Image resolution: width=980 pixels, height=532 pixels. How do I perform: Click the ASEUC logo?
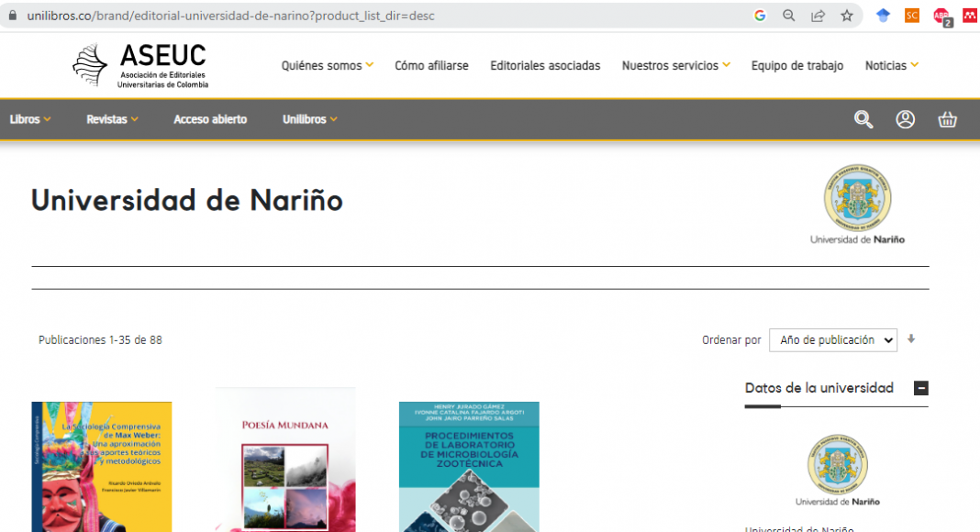click(x=140, y=65)
